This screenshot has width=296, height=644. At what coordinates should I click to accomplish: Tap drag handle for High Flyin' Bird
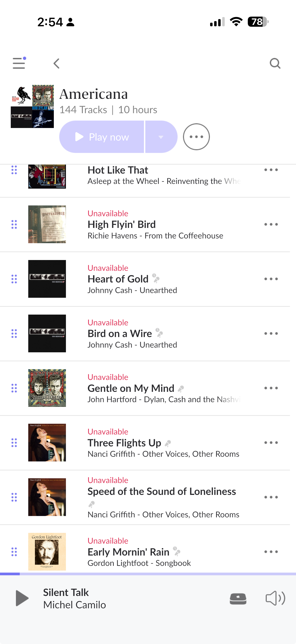click(x=14, y=225)
